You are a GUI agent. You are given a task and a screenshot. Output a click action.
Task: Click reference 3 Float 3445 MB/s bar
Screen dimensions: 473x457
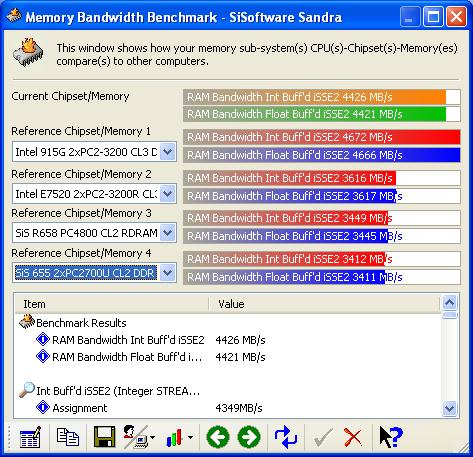322,236
